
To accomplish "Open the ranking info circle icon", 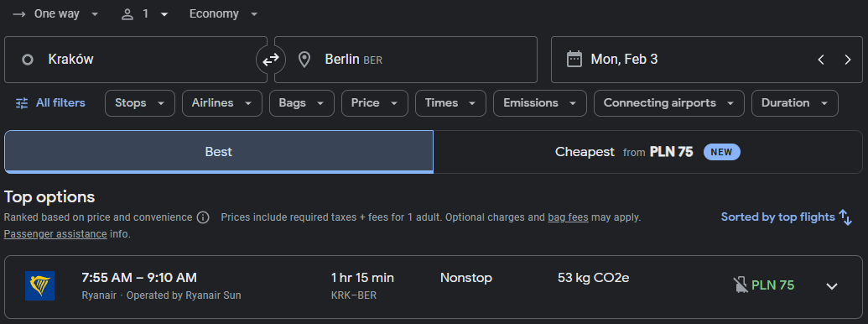I will click(203, 217).
